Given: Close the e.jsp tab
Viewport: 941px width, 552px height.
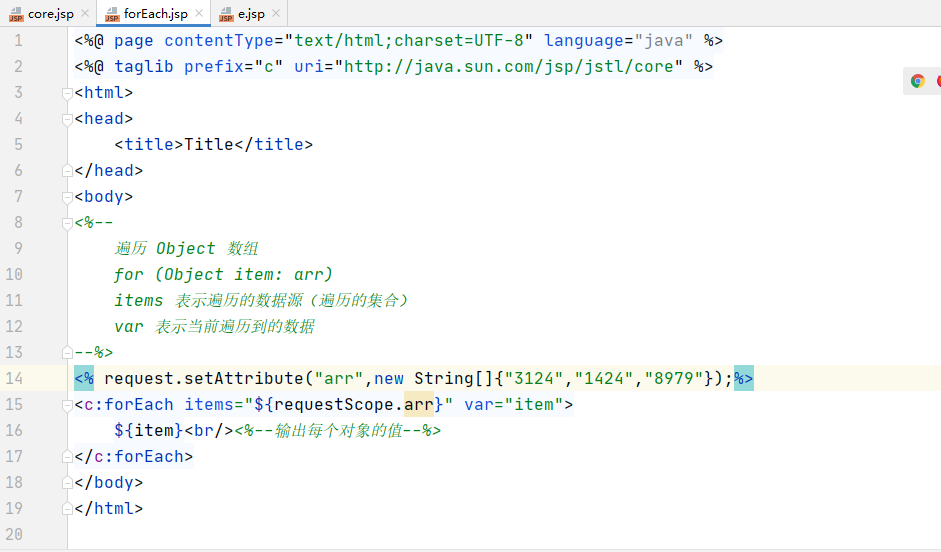Looking at the screenshot, I should click(x=275, y=13).
